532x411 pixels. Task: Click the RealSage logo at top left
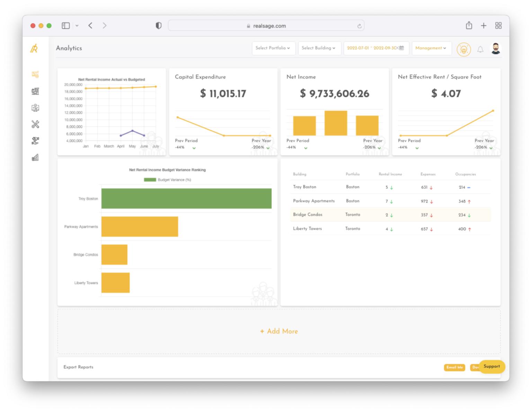(34, 48)
